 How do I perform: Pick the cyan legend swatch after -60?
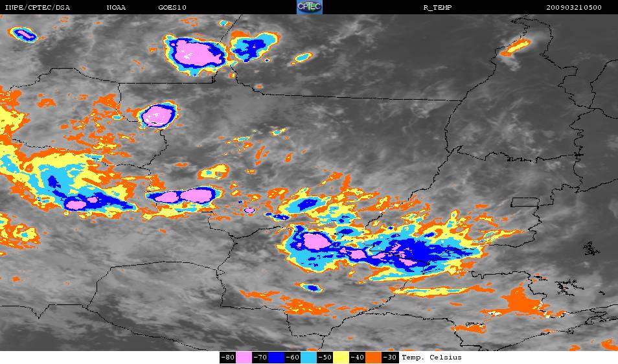[308, 358]
